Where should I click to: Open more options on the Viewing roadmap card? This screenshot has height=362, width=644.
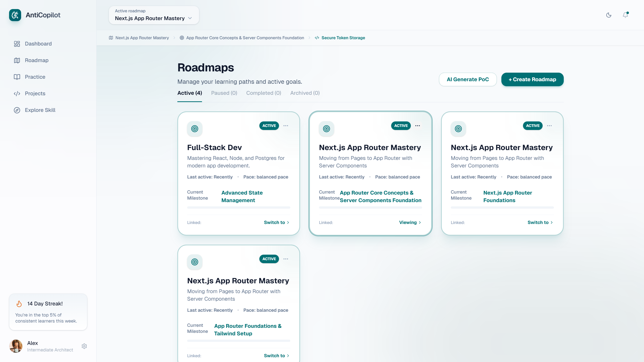418,126
